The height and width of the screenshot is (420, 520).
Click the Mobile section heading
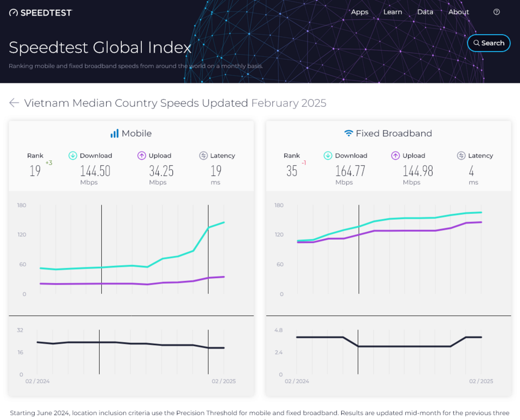coord(136,133)
